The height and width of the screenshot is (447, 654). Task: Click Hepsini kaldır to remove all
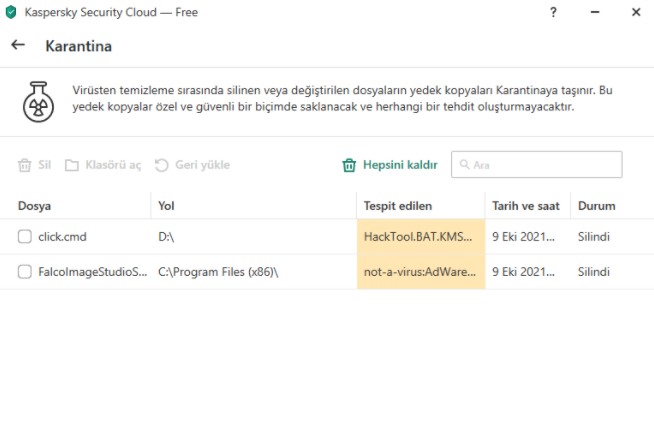[400, 165]
